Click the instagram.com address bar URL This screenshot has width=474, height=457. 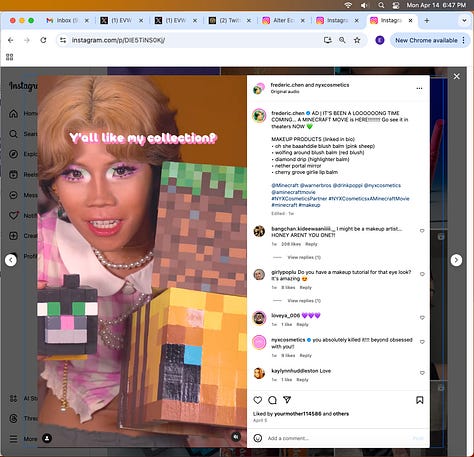[x=118, y=40]
